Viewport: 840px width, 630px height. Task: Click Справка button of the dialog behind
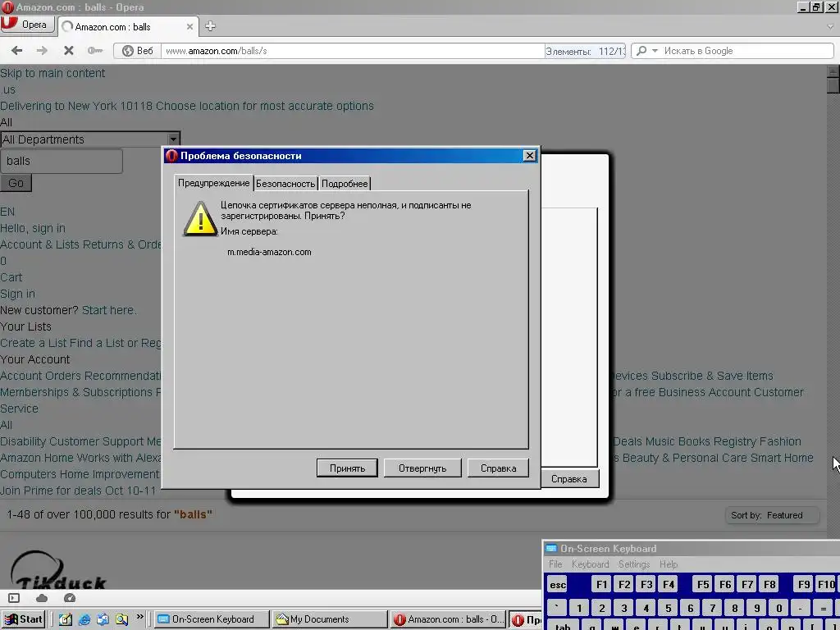point(569,479)
